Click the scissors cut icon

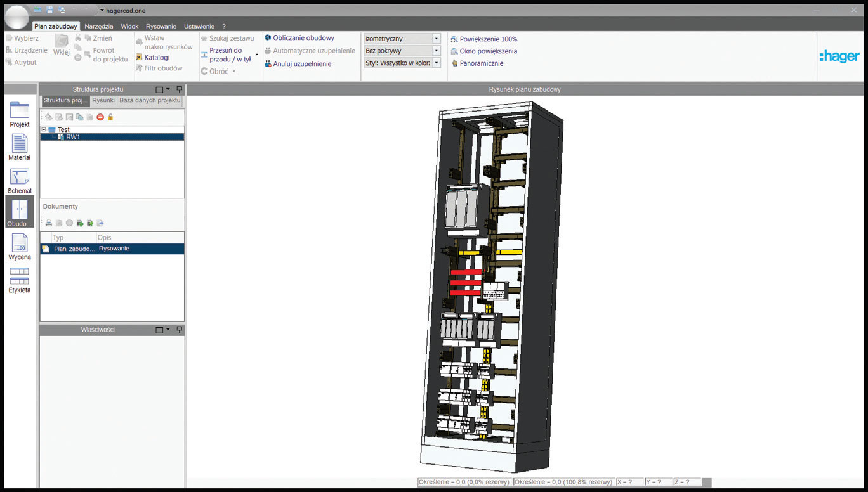pyautogui.click(x=78, y=38)
